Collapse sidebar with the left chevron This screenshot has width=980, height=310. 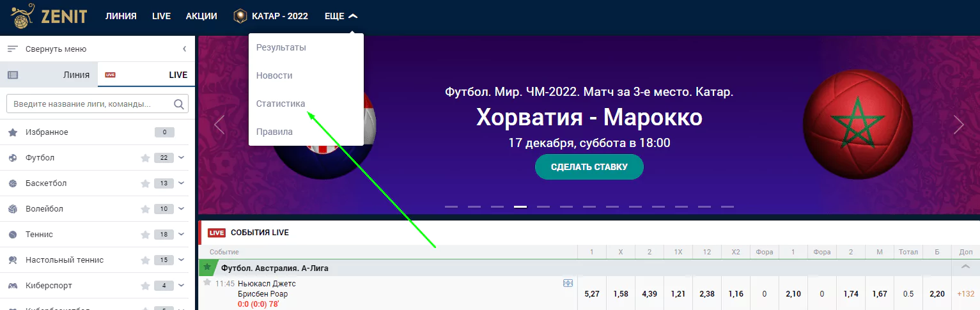pos(184,49)
